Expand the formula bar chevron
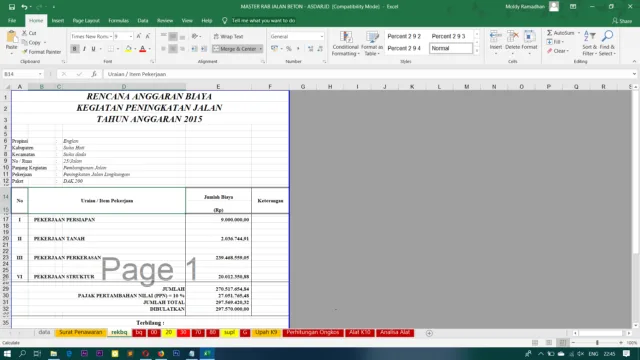This screenshot has height=360, width=640. 634,74
